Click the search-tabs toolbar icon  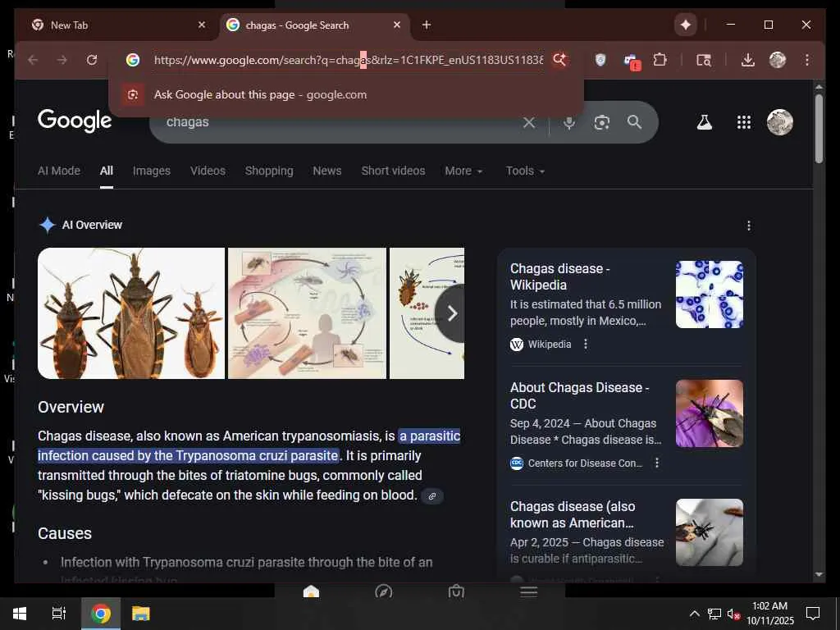pyautogui.click(x=703, y=60)
